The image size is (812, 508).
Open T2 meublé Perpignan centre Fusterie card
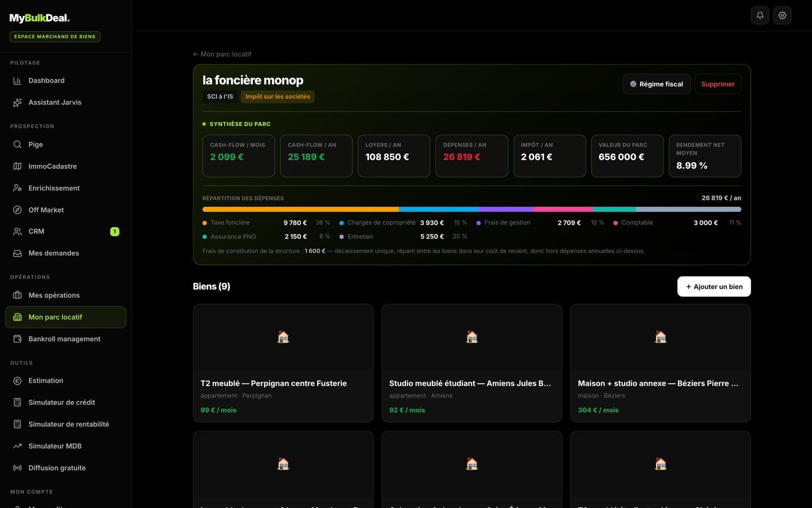[283, 363]
